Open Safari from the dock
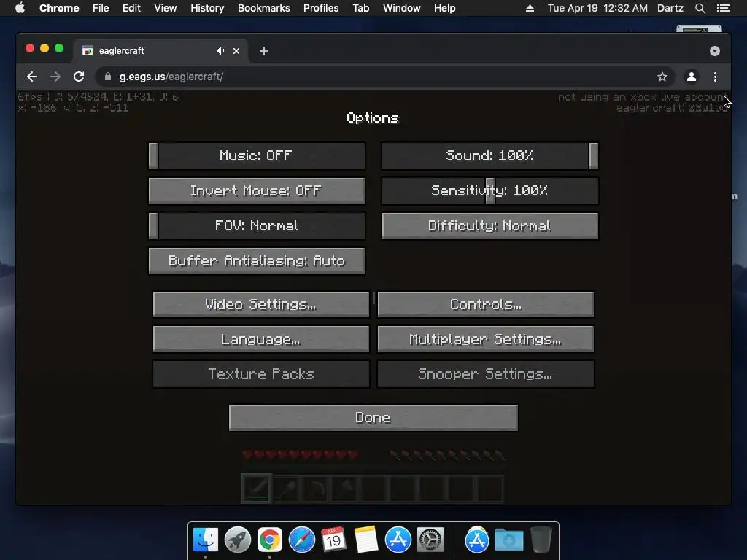Viewport: 747px width, 560px height. click(301, 540)
